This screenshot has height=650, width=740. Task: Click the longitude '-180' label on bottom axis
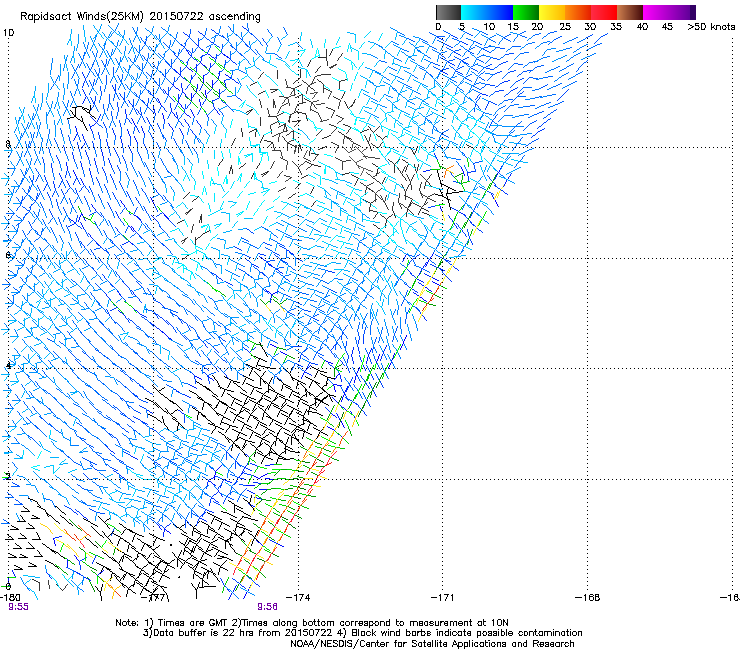(x=10, y=598)
